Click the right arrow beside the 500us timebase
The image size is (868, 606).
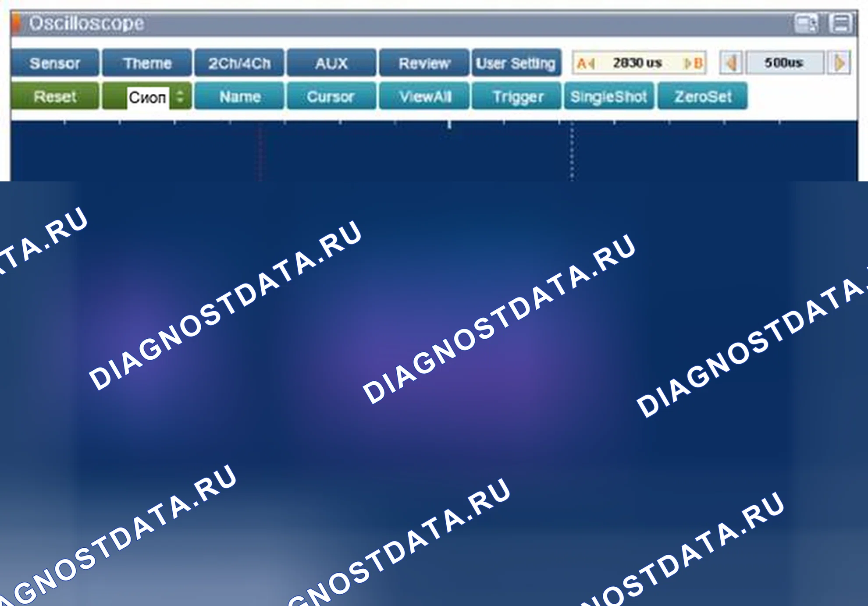point(839,63)
